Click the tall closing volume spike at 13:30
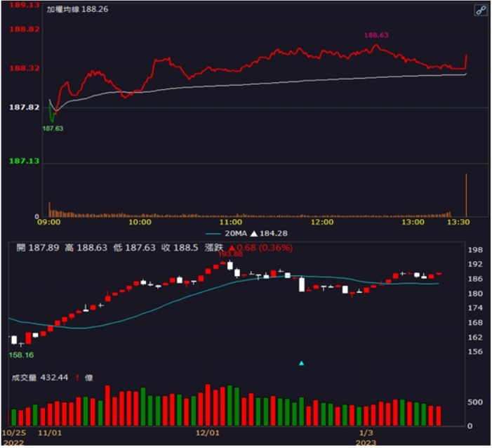Image resolution: width=492 pixels, height=448 pixels. click(x=466, y=195)
